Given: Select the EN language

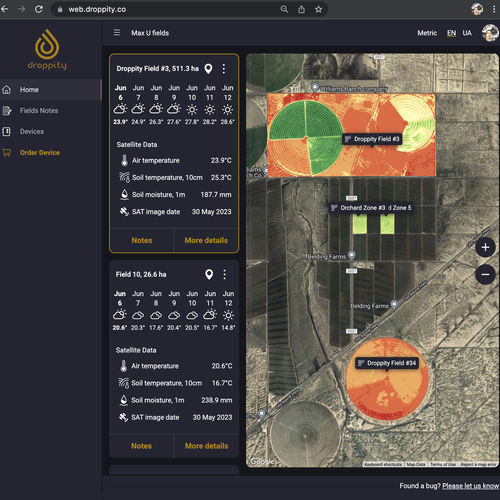Looking at the screenshot, I should pos(451,33).
